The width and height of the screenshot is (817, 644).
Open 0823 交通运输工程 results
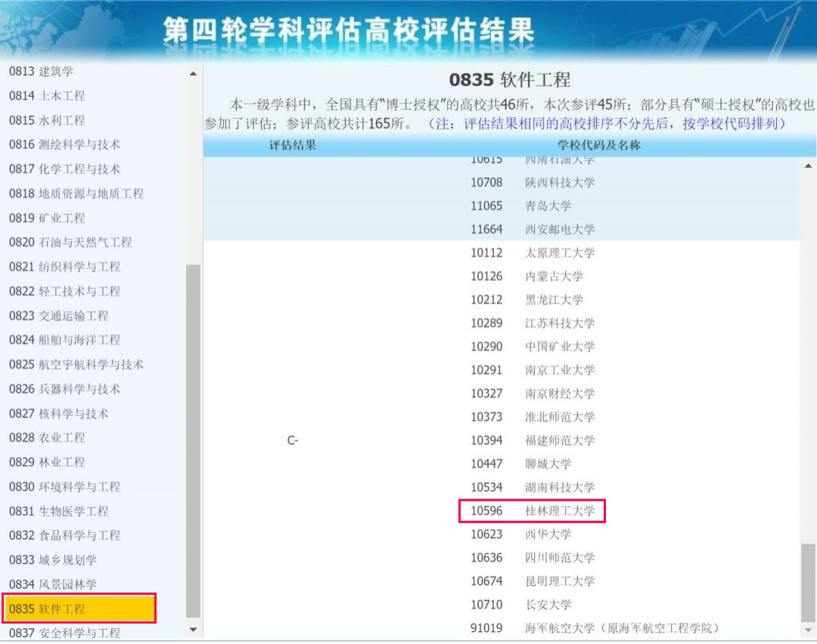59,316
